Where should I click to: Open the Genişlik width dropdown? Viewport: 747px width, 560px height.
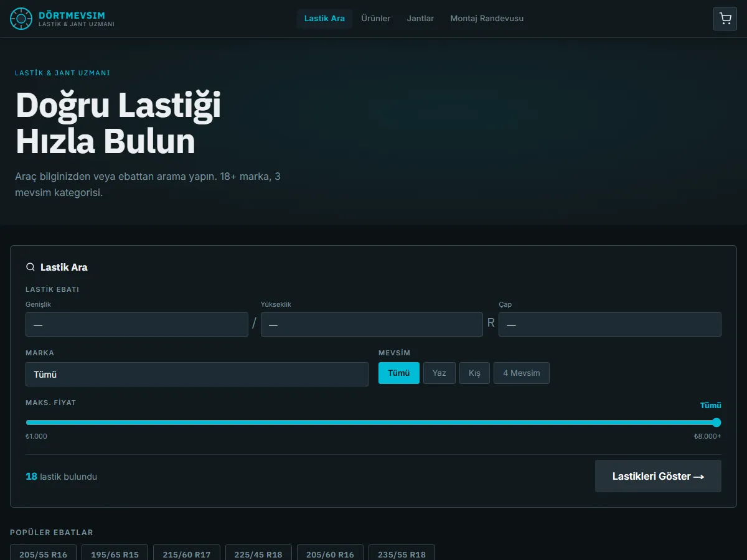tap(137, 325)
